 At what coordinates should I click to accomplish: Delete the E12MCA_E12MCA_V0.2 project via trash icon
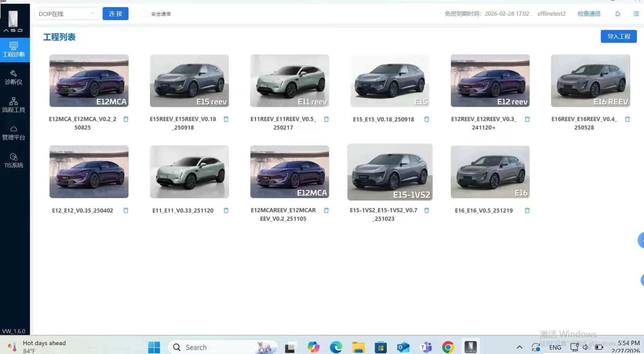126,119
